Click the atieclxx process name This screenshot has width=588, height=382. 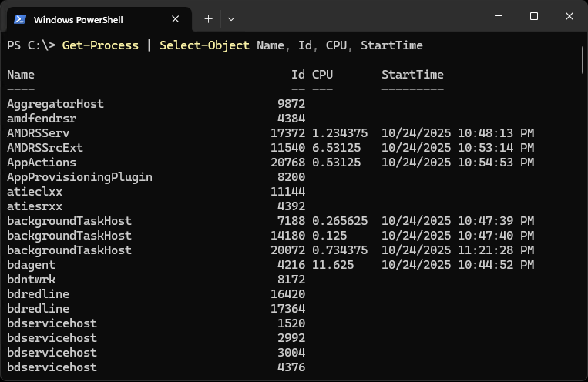pyautogui.click(x=35, y=192)
